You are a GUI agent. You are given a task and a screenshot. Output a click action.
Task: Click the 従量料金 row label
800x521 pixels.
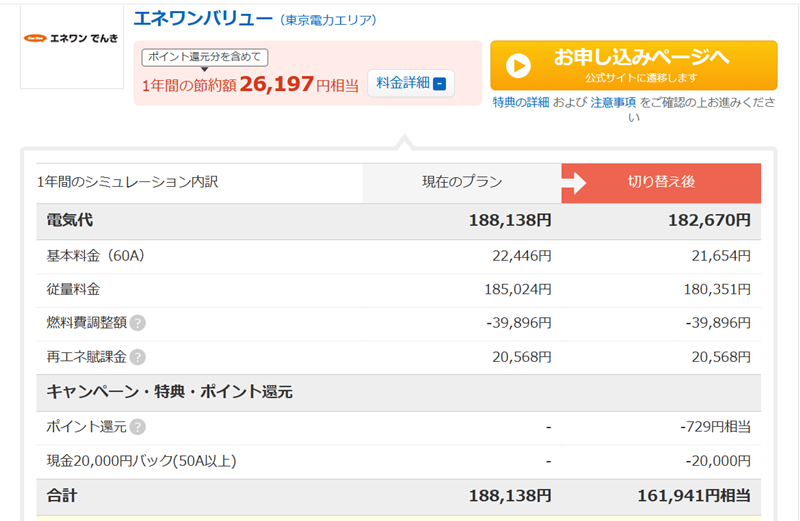pyautogui.click(x=73, y=289)
